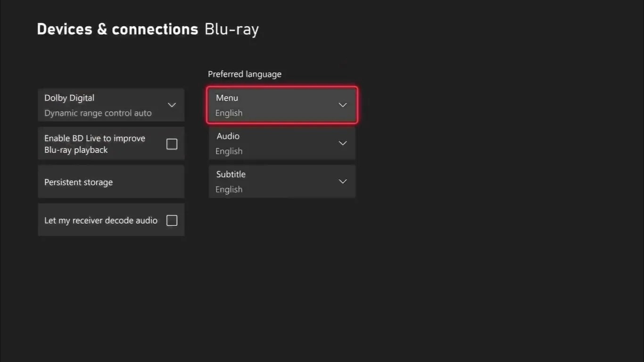The image size is (644, 362).
Task: Select the Persistent storage option
Action: [111, 181]
